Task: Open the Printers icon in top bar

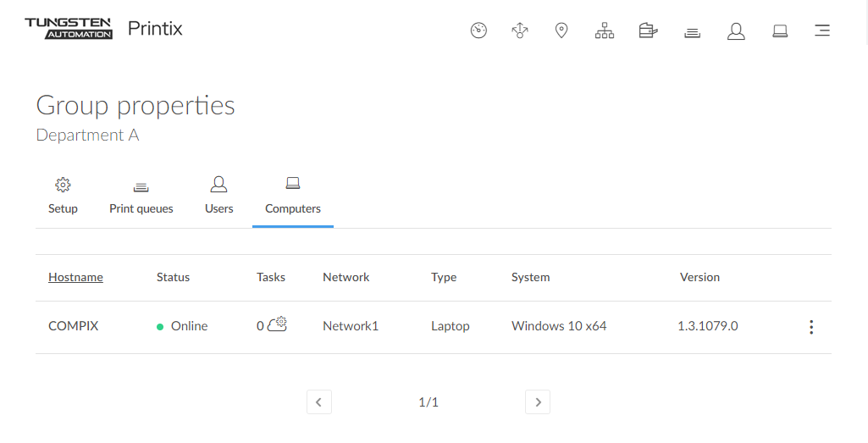Action: pyautogui.click(x=648, y=31)
